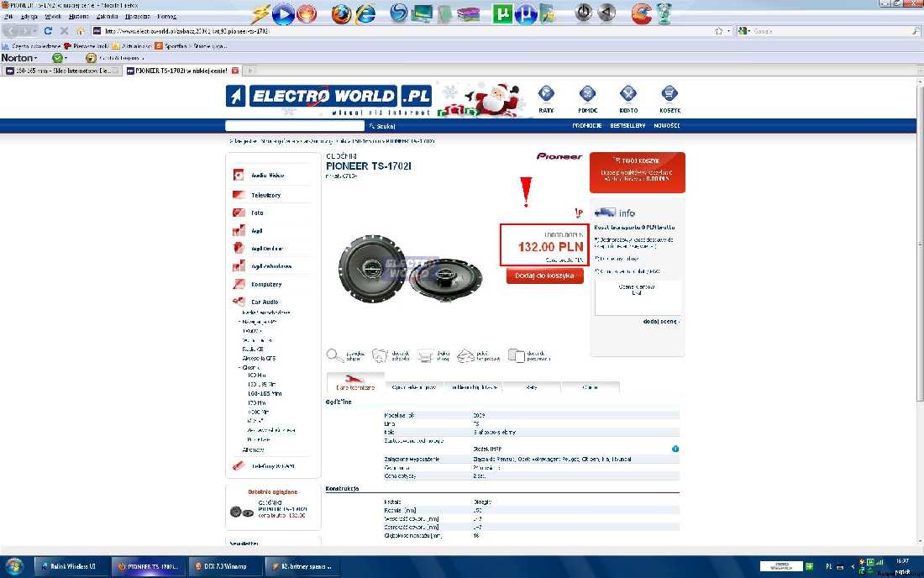Screen dimensions: 924x578
Task: Click the Szukaj search button
Action: point(382,126)
